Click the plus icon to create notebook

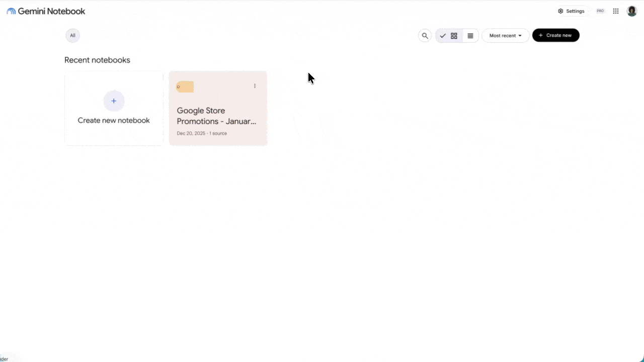click(x=114, y=101)
